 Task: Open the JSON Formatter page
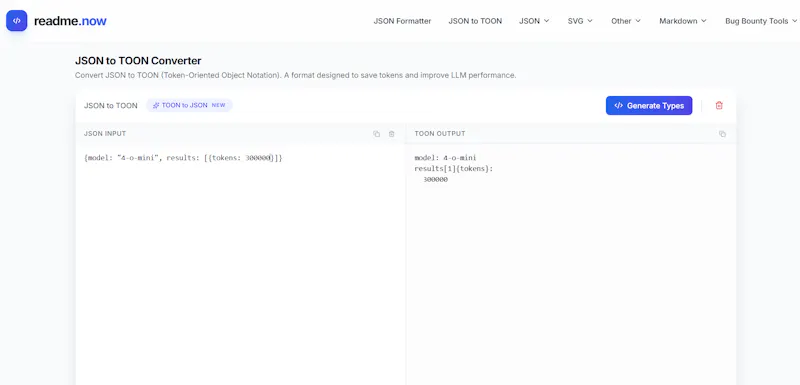point(402,21)
